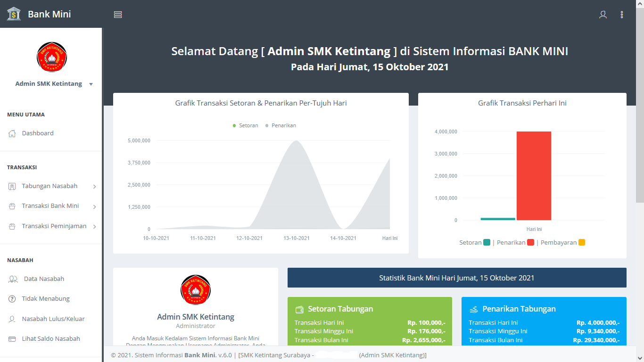Open the Nasabah Lulus/Keluar menu item
Viewport: 644px width, 362px height.
pos(53,319)
